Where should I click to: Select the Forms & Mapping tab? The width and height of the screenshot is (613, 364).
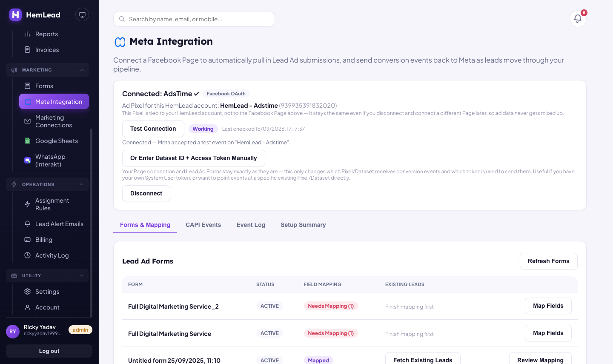click(x=145, y=225)
